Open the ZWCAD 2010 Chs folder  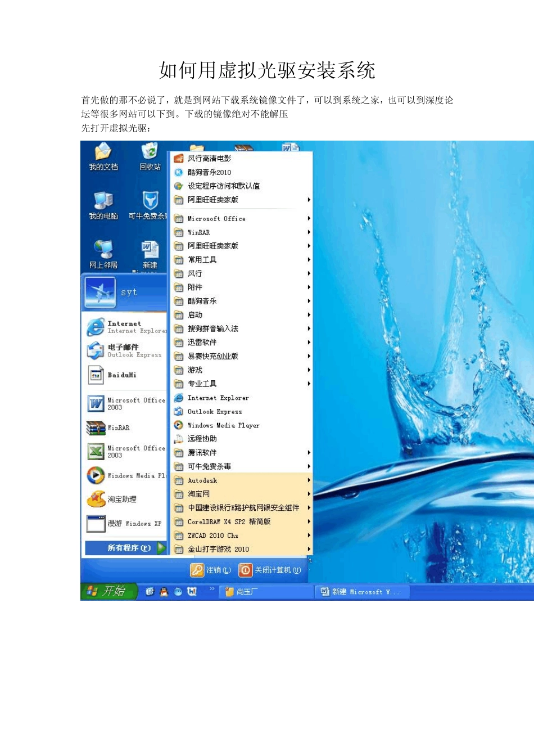pyautogui.click(x=242, y=536)
